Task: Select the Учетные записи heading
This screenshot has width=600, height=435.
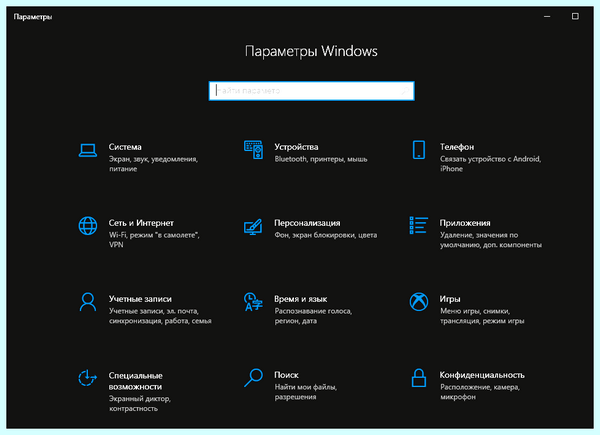Action: point(140,299)
